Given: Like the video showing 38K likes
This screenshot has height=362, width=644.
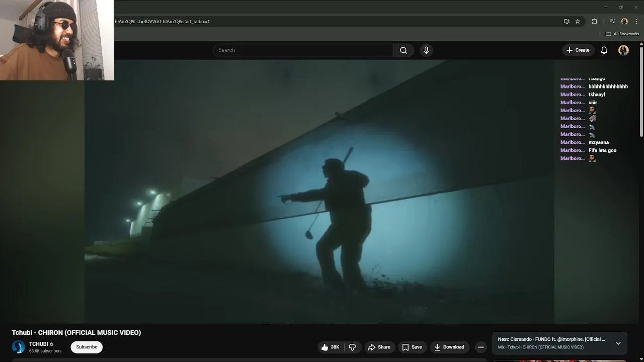Looking at the screenshot, I should click(331, 347).
